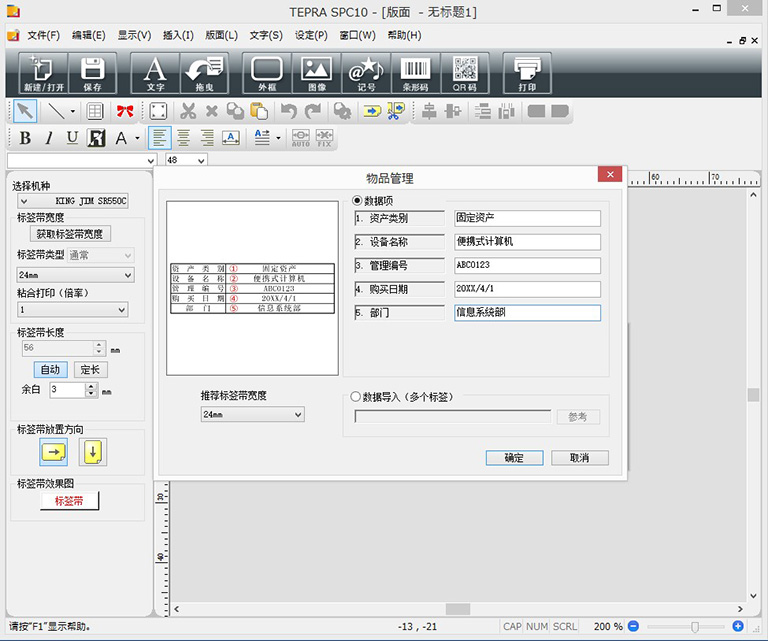Insert a QR code with QR码 icon
The width and height of the screenshot is (768, 641).
coord(465,73)
